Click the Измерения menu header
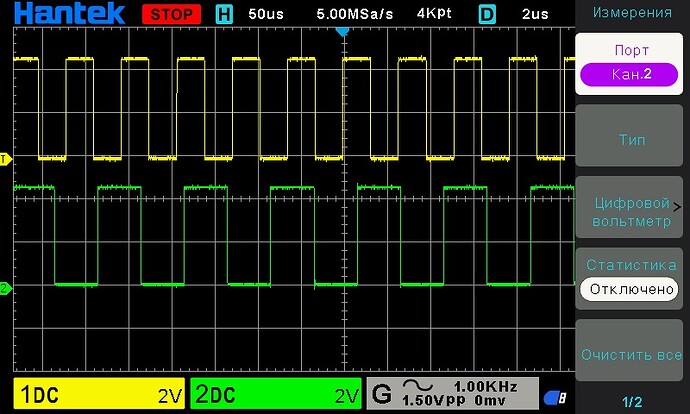Image resolution: width=690 pixels, height=414 pixels. click(632, 13)
